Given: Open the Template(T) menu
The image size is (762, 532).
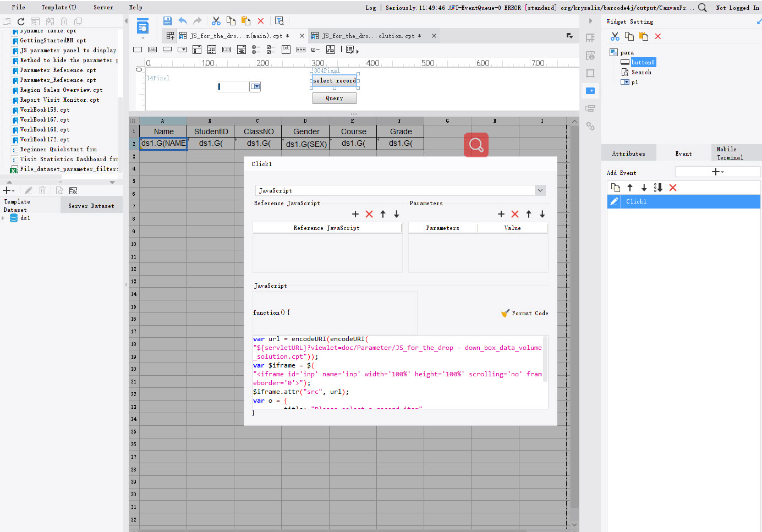Looking at the screenshot, I should click(x=59, y=8).
